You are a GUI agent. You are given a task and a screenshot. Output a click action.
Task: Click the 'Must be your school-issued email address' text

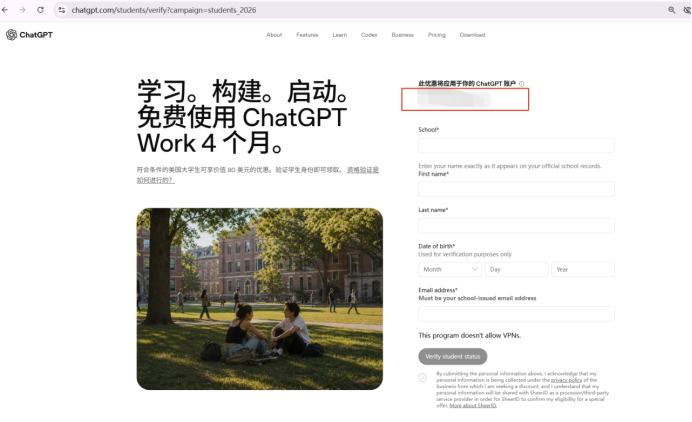pos(477,298)
